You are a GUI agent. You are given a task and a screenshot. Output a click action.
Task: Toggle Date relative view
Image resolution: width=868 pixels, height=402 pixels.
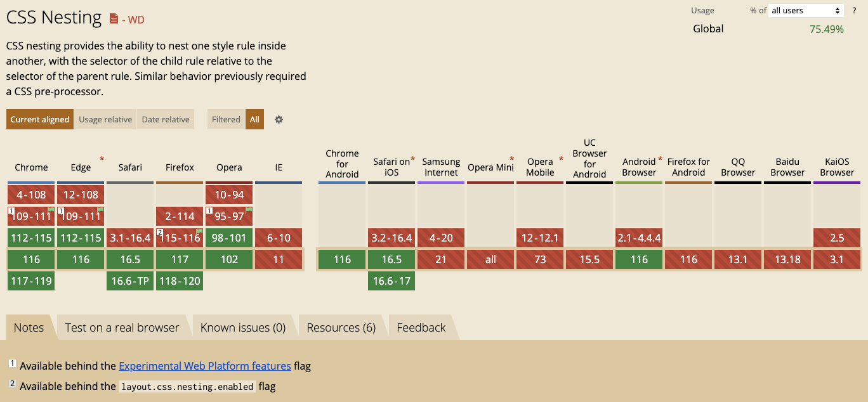pyautogui.click(x=166, y=119)
